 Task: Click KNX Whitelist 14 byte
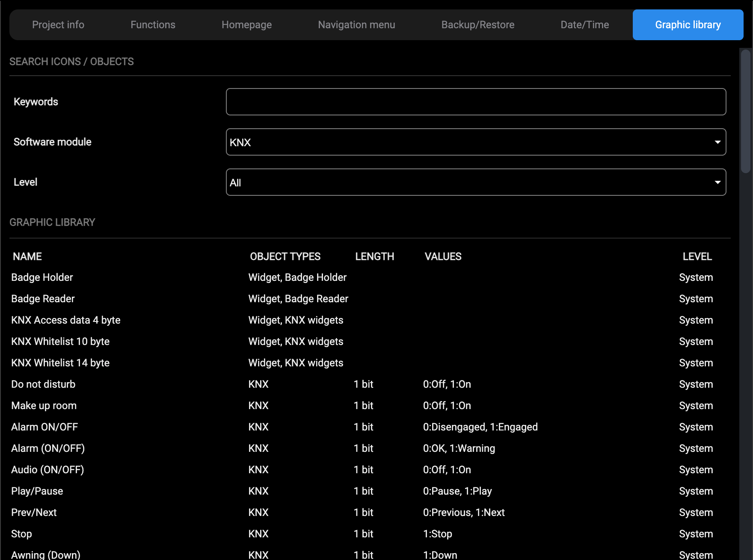tap(60, 363)
